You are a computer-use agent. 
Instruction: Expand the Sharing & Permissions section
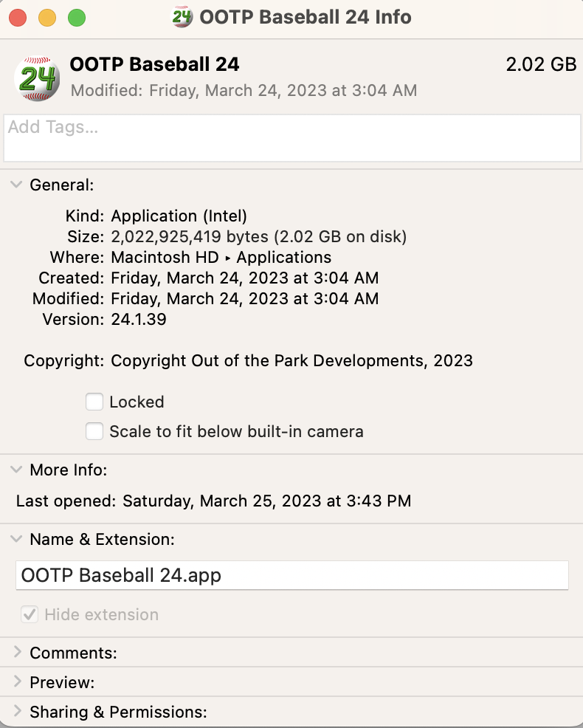click(16, 712)
